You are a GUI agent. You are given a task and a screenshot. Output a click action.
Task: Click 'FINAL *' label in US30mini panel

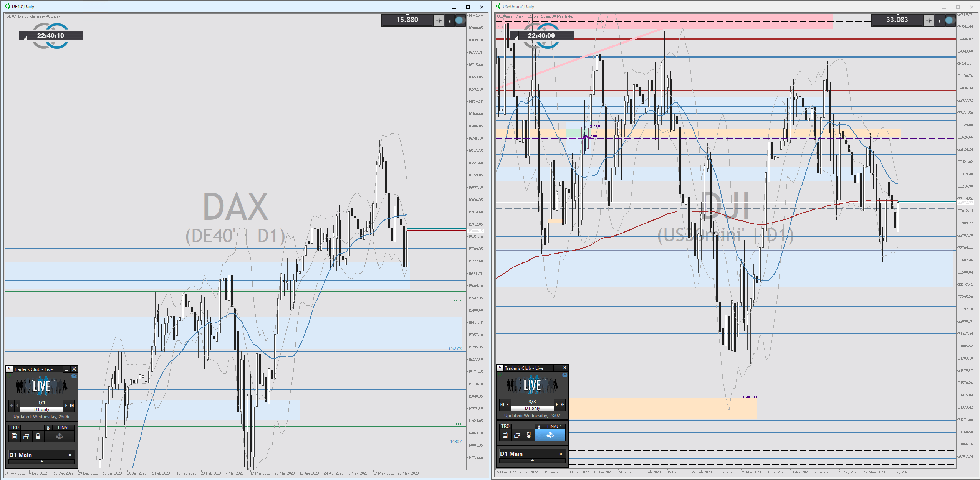point(554,426)
